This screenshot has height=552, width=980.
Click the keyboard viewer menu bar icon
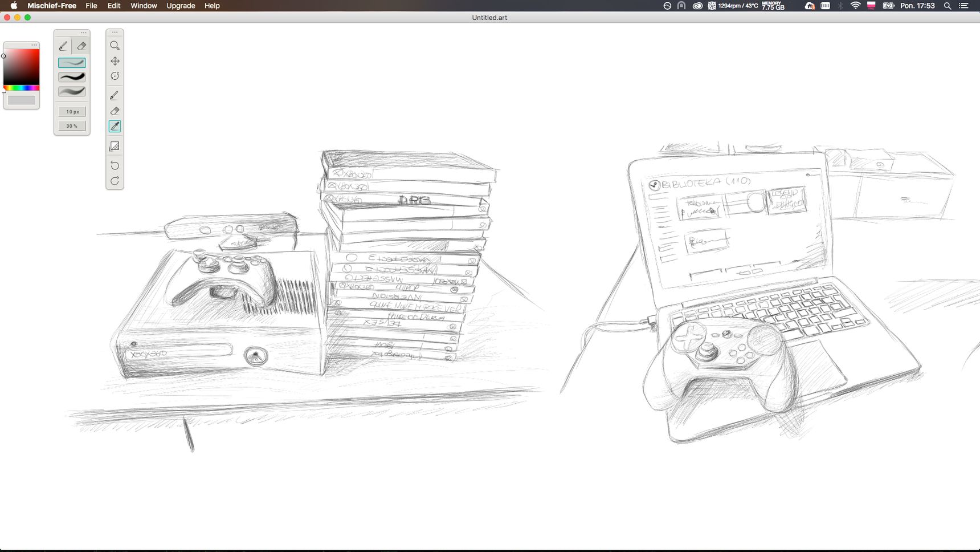825,6
